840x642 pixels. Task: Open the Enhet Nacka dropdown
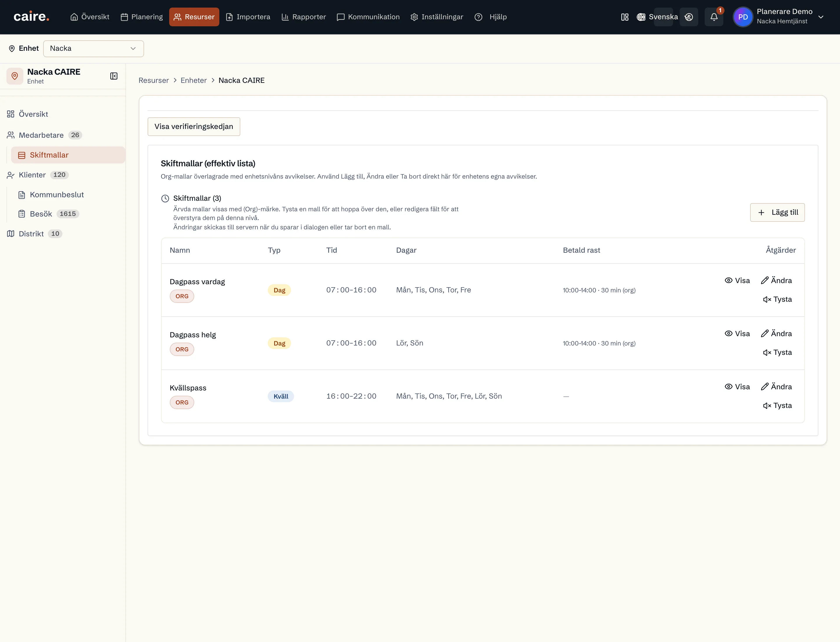pos(94,48)
